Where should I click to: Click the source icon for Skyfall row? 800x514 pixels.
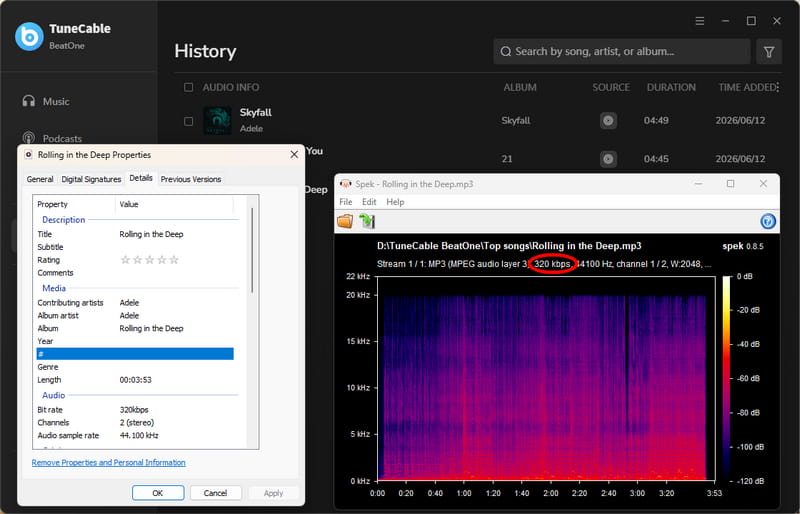608,120
